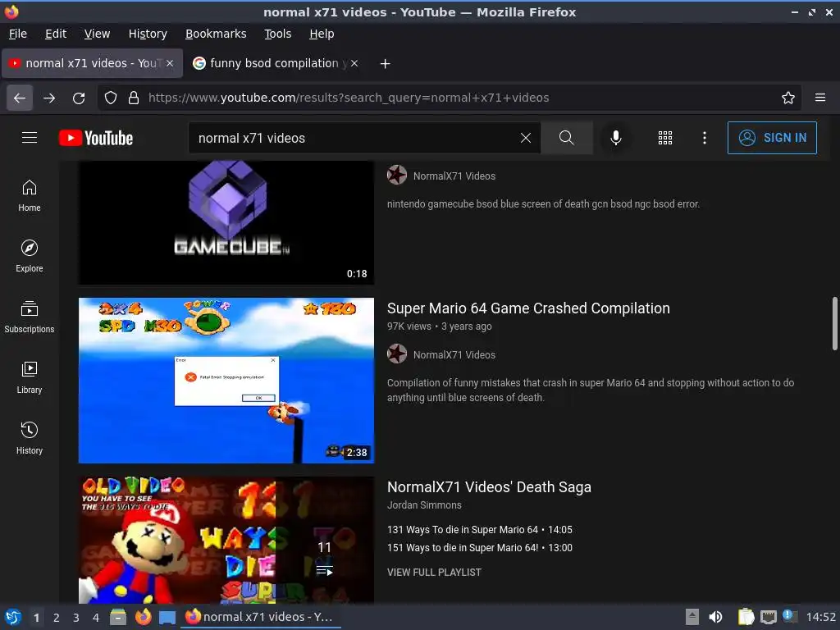Open the Tools menu

coord(277,34)
